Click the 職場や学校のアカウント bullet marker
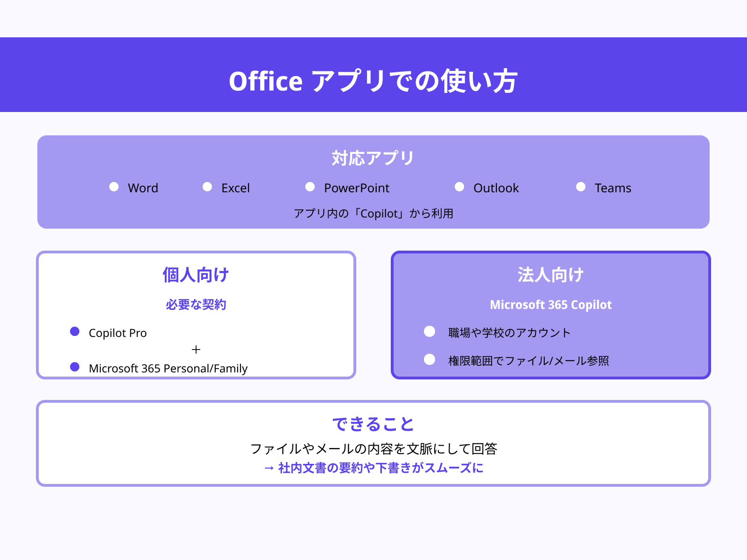 (x=429, y=331)
